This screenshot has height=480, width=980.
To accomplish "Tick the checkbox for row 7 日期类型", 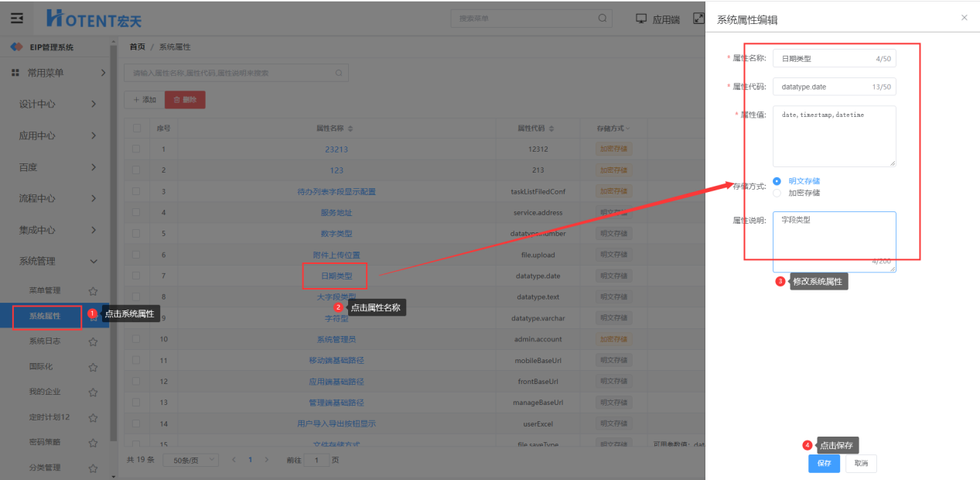I will pyautogui.click(x=137, y=276).
